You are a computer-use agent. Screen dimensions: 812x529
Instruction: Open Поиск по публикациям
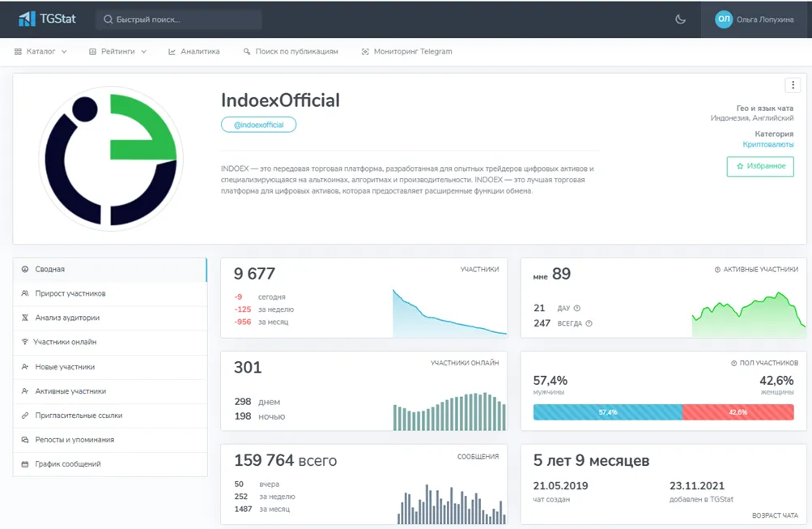point(291,52)
